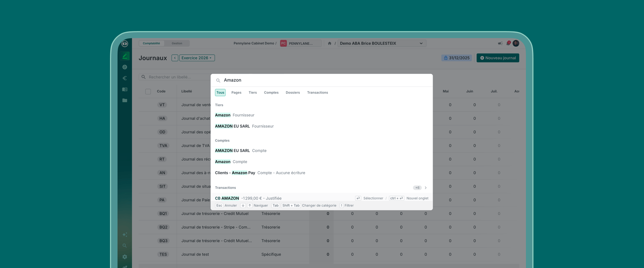Click the settings gear in the sidebar
Image resolution: width=644 pixels, height=268 pixels.
(125, 257)
